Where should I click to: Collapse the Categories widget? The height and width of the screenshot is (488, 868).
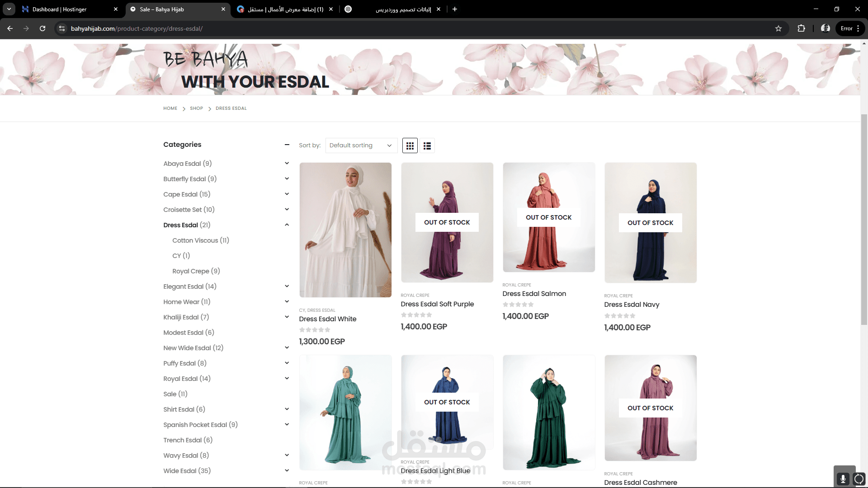point(287,145)
